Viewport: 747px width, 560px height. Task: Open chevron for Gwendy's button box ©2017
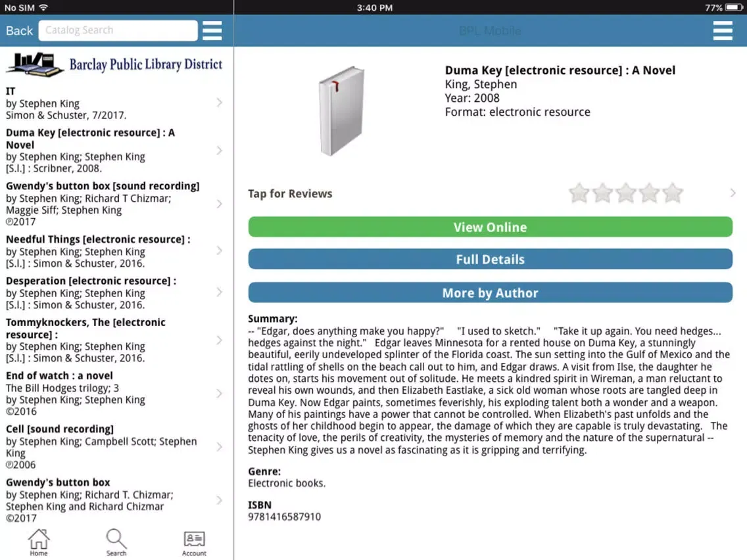click(x=219, y=500)
